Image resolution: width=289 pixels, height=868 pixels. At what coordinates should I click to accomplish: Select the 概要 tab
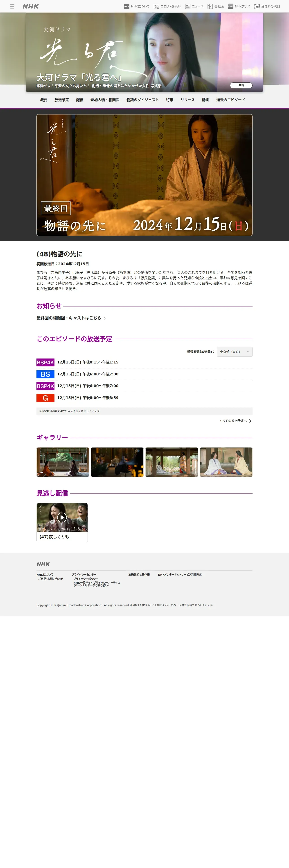click(x=44, y=100)
